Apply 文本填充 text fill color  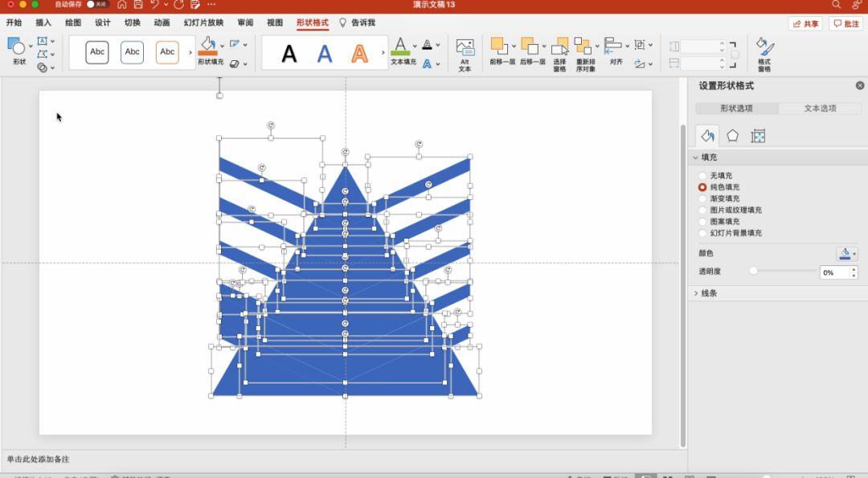400,47
